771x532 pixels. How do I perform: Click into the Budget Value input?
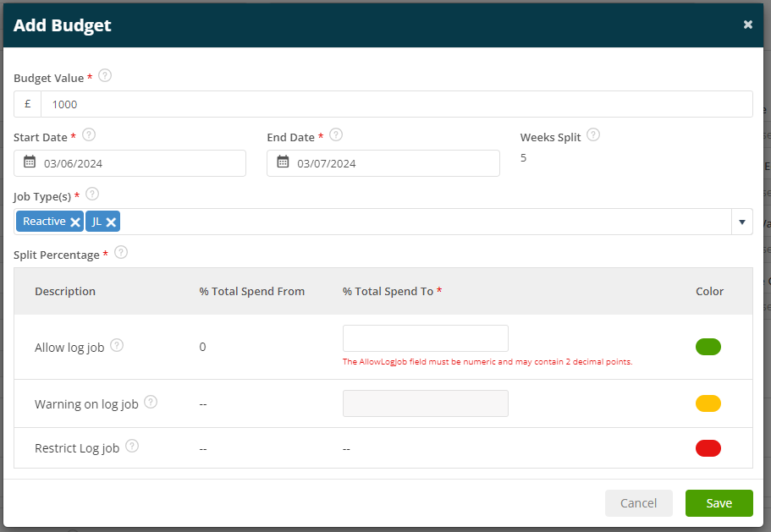click(396, 104)
